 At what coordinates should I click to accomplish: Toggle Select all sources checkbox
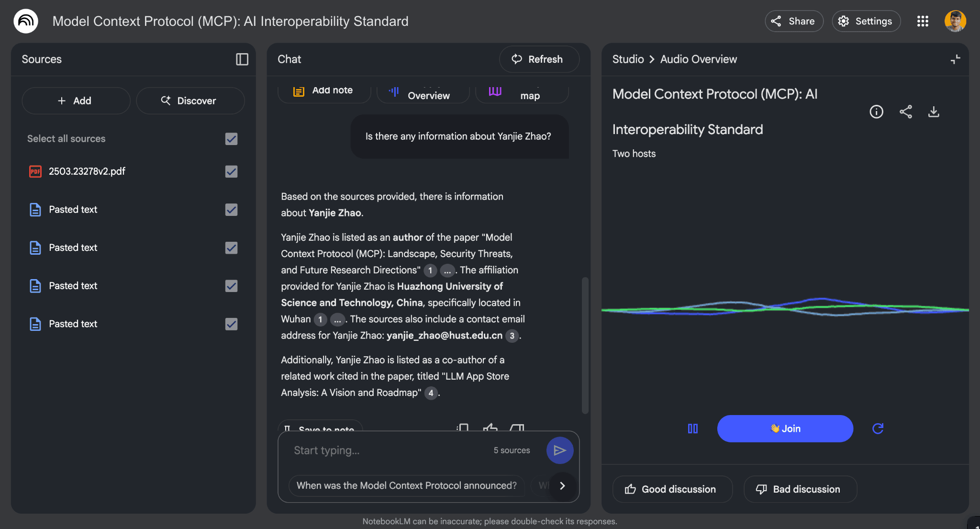point(231,139)
